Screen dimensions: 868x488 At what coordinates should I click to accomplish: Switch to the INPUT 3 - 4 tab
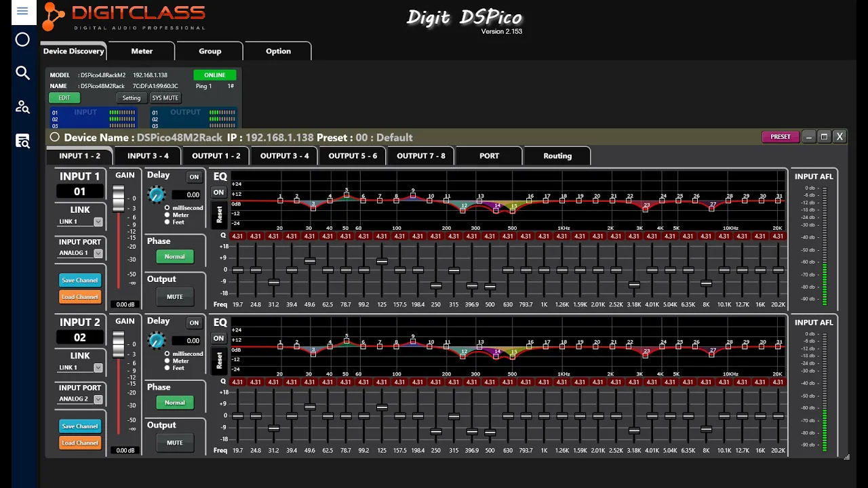coord(148,156)
